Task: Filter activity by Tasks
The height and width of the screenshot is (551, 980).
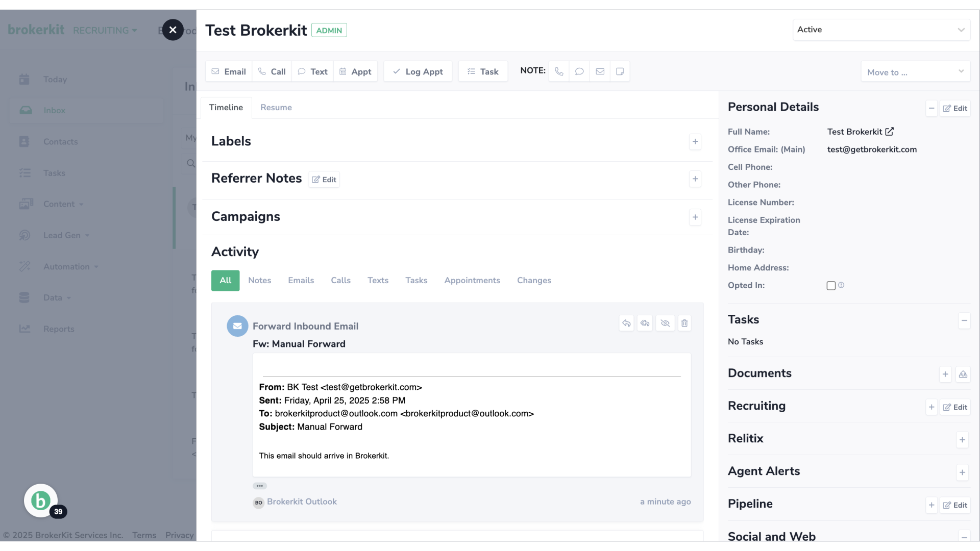Action: click(416, 281)
